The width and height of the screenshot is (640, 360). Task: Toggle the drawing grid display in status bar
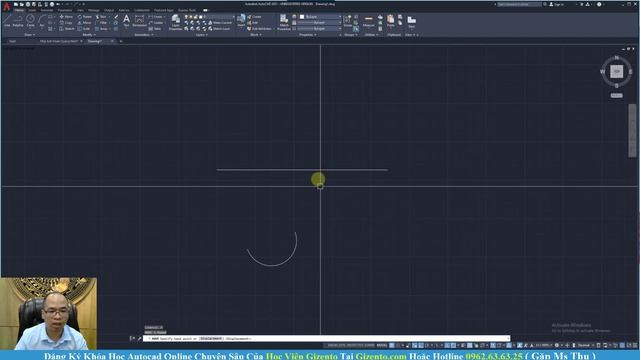coord(392,345)
